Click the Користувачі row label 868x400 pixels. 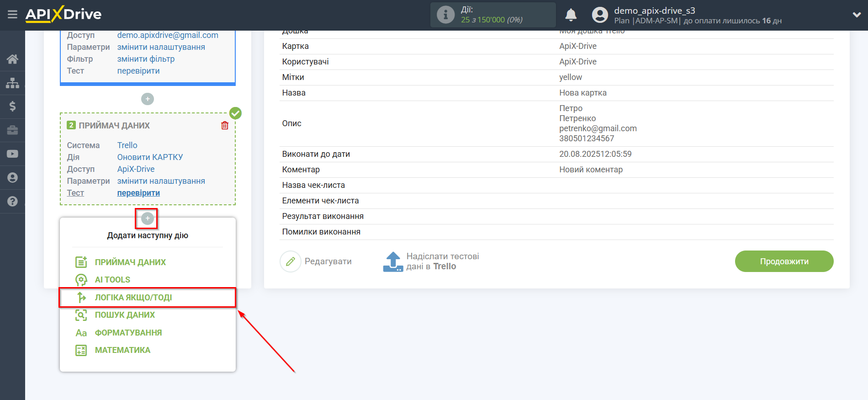(x=306, y=62)
